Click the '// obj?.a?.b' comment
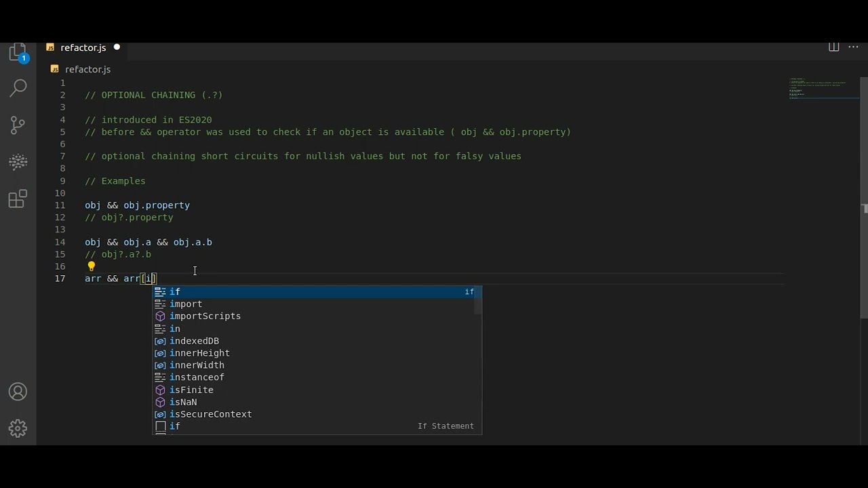The image size is (868, 488). pos(118,254)
